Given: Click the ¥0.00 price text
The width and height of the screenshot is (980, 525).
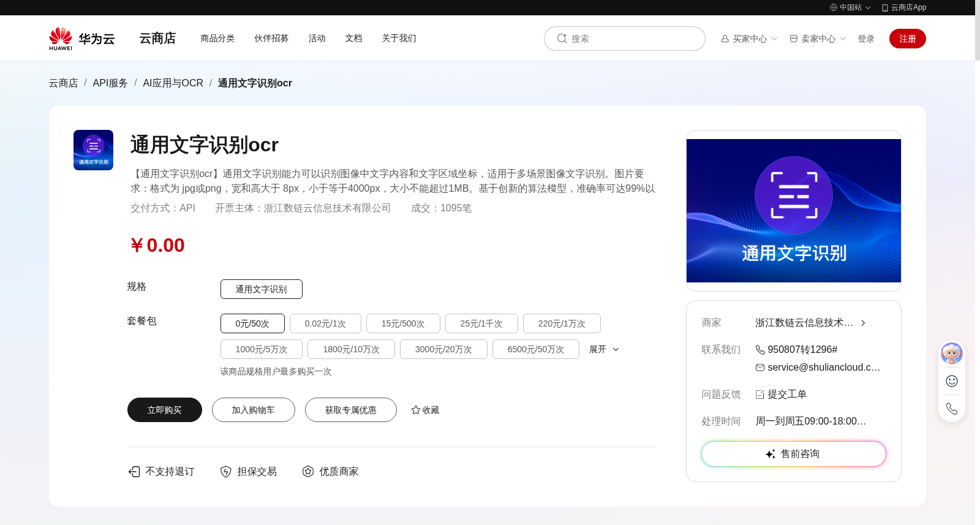Looking at the screenshot, I should pyautogui.click(x=157, y=245).
